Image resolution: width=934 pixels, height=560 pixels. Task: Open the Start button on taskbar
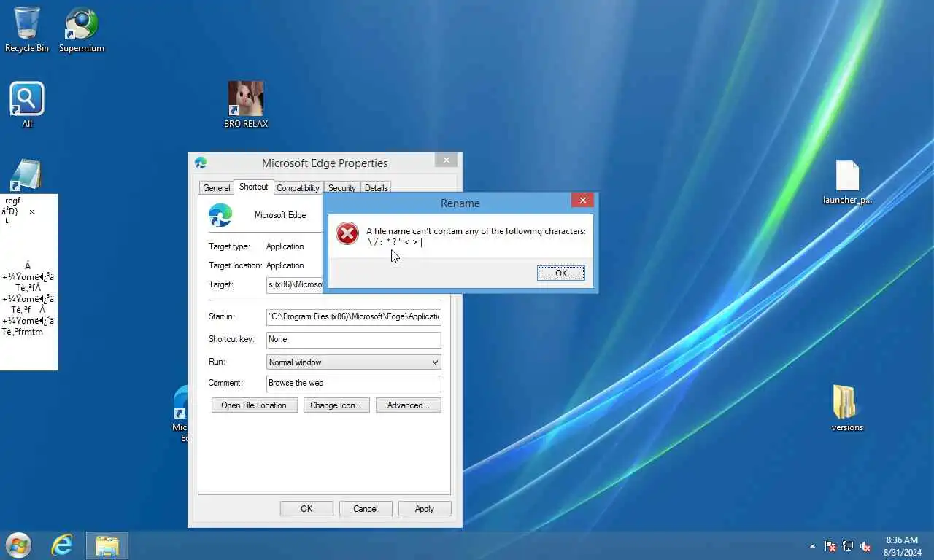click(18, 545)
